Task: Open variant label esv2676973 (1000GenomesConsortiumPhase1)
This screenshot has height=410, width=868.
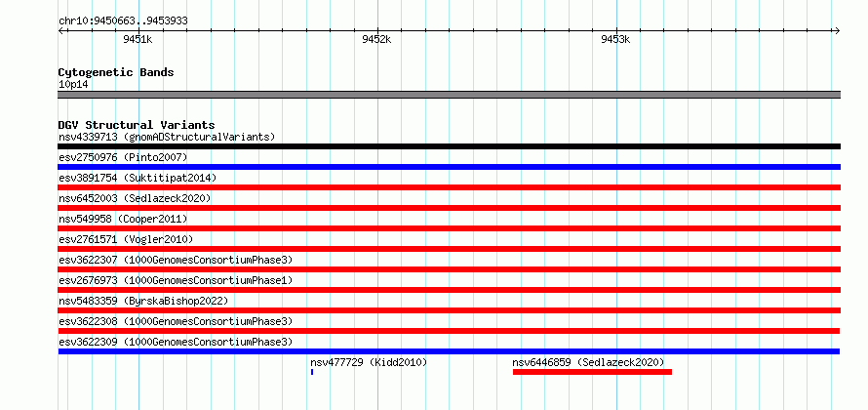Action: 176,280
